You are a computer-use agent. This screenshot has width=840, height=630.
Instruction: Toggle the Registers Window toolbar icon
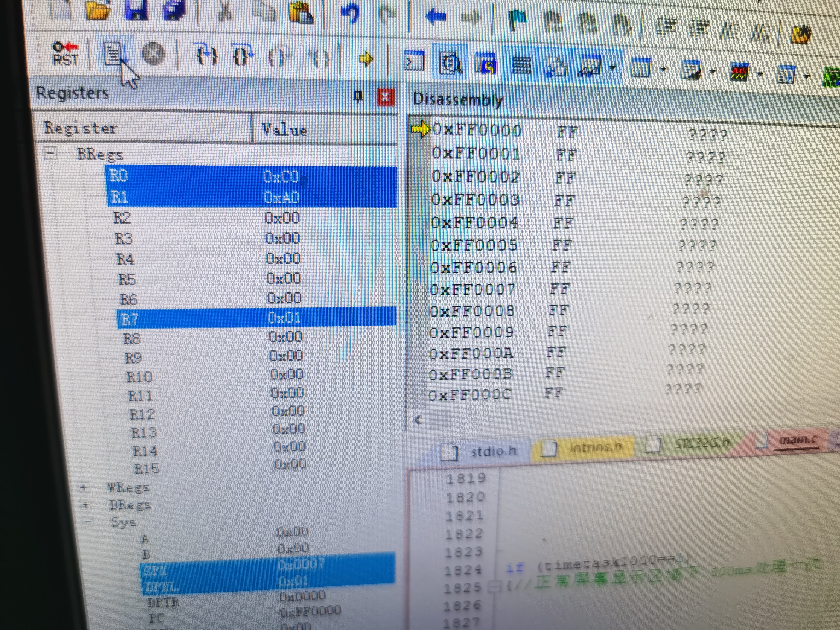click(x=521, y=65)
